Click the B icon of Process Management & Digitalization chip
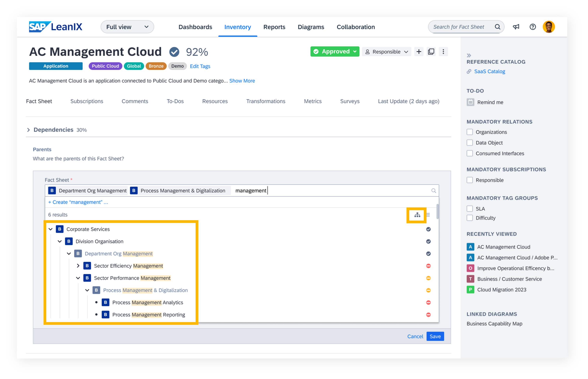Image resolution: width=588 pixels, height=379 pixels. [x=134, y=191]
